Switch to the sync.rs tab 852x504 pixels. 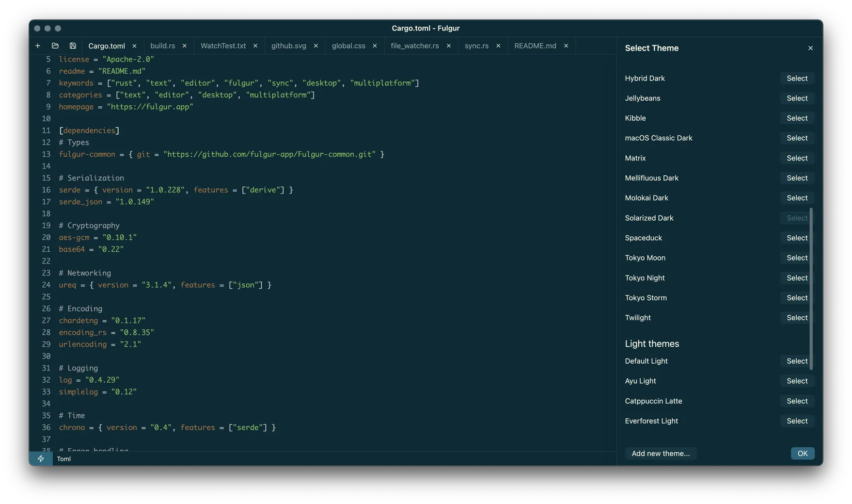click(x=476, y=45)
